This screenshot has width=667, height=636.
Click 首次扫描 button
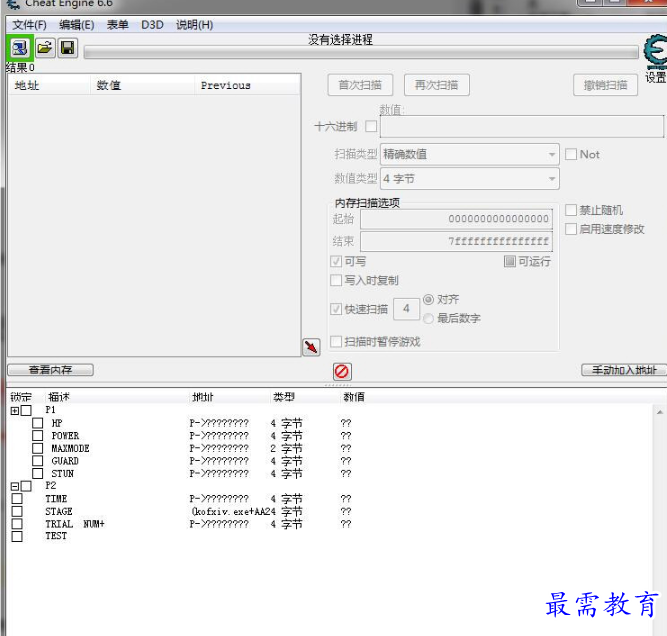tap(360, 85)
